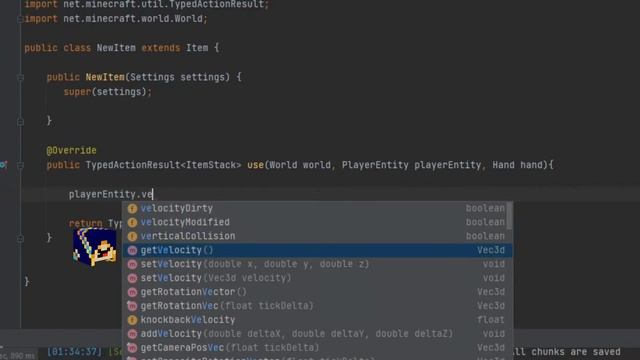Click fold end marker of constructor
The width and height of the screenshot is (640, 360).
click(x=20, y=121)
